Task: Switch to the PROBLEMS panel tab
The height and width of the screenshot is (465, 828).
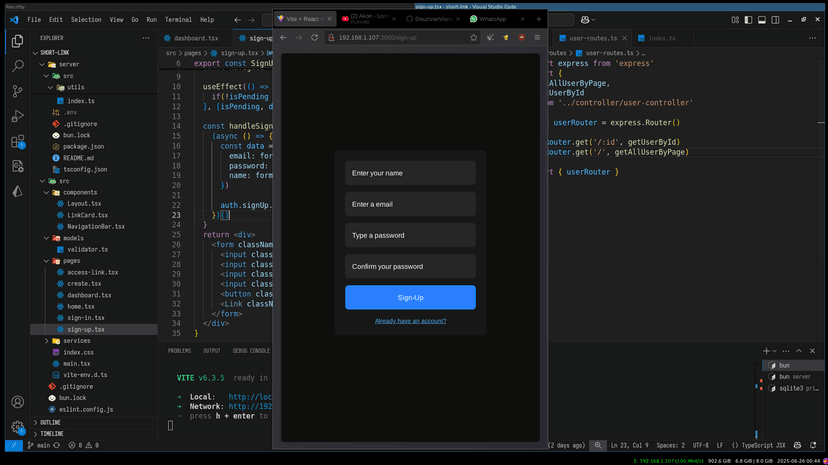Action: click(x=180, y=351)
